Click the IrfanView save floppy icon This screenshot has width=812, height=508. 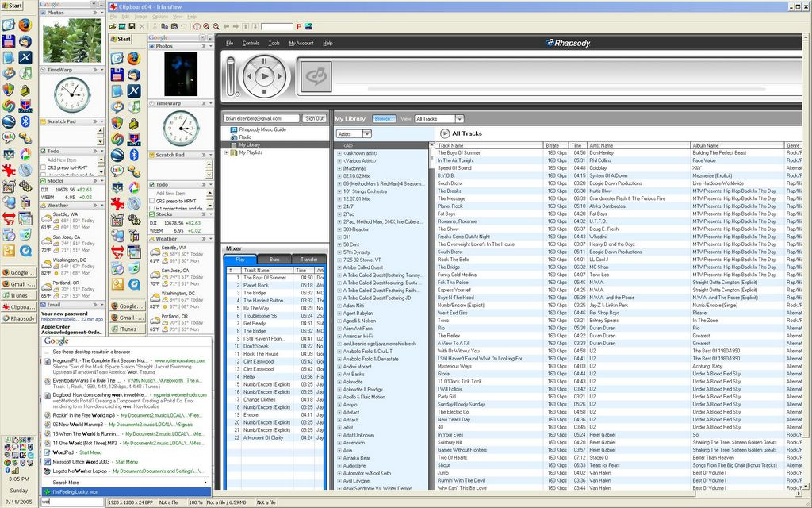(x=132, y=26)
